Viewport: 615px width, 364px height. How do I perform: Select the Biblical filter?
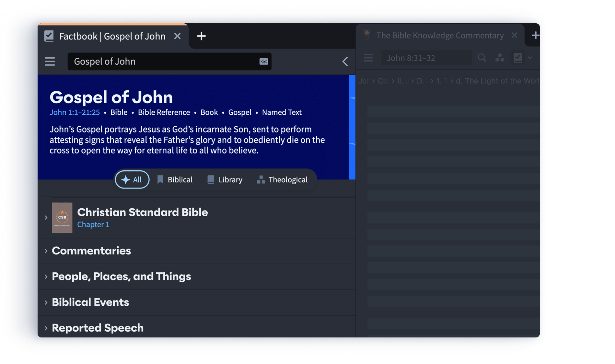point(175,179)
